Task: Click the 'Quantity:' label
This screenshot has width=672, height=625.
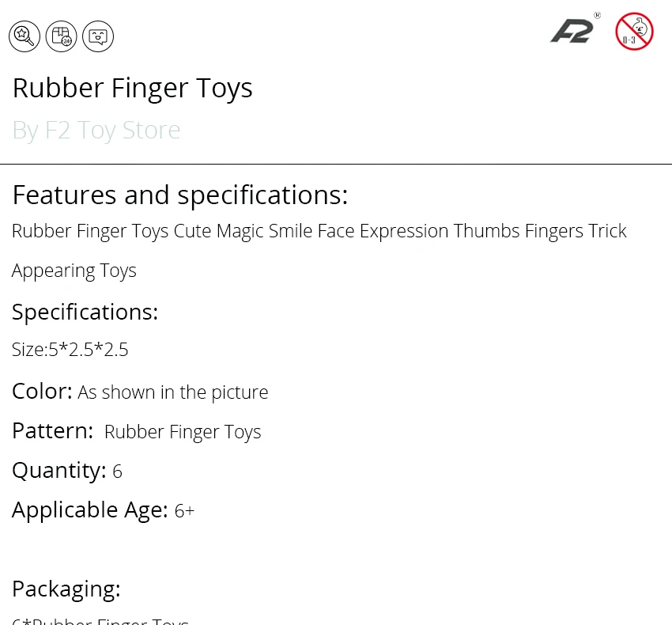Action: coord(59,471)
